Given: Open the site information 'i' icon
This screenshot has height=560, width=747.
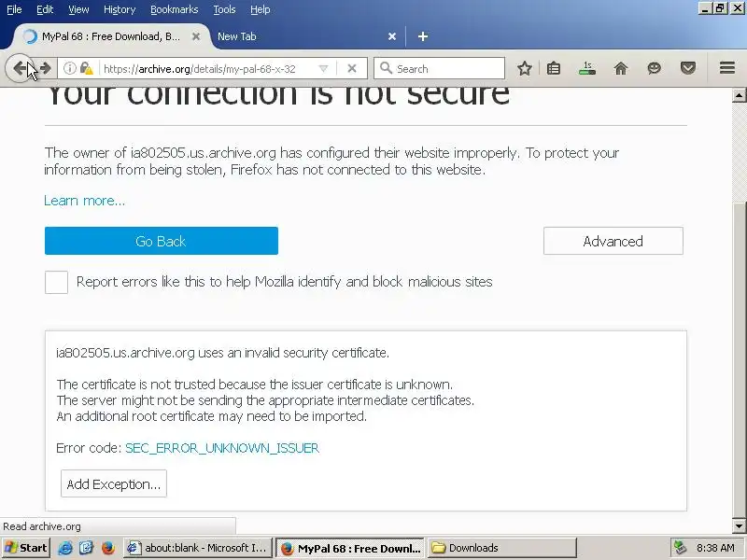Looking at the screenshot, I should coord(69,68).
